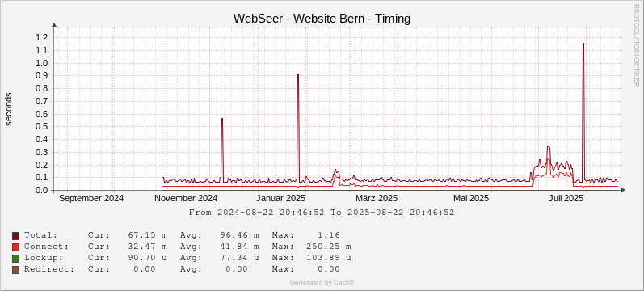Click the July 2025 peak spike
This screenshot has width=644, height=291.
tap(583, 44)
